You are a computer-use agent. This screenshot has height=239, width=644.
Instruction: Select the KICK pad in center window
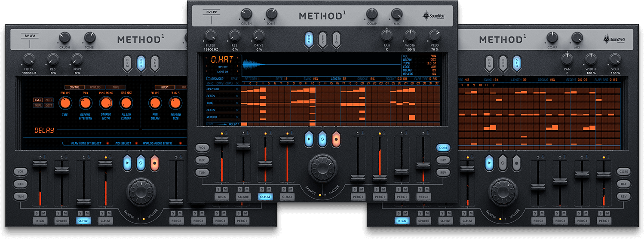tap(222, 197)
